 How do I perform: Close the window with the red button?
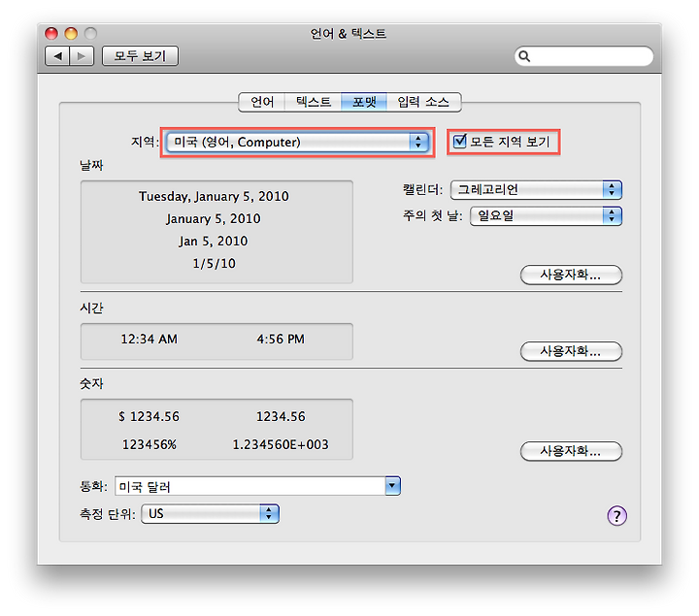pyautogui.click(x=51, y=33)
